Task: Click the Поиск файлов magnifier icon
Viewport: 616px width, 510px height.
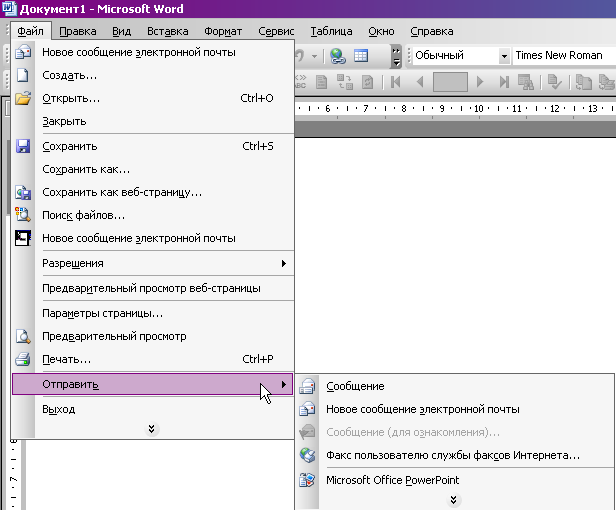Action: [x=23, y=215]
